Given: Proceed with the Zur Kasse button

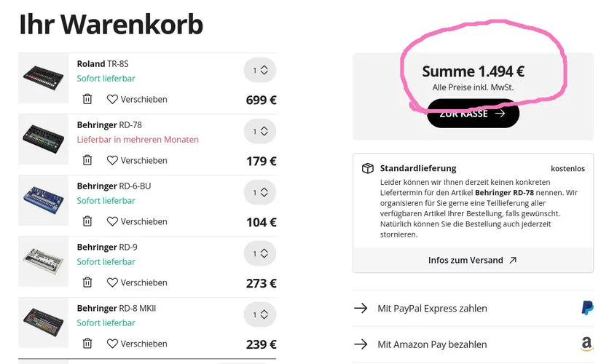Looking at the screenshot, I should [473, 114].
